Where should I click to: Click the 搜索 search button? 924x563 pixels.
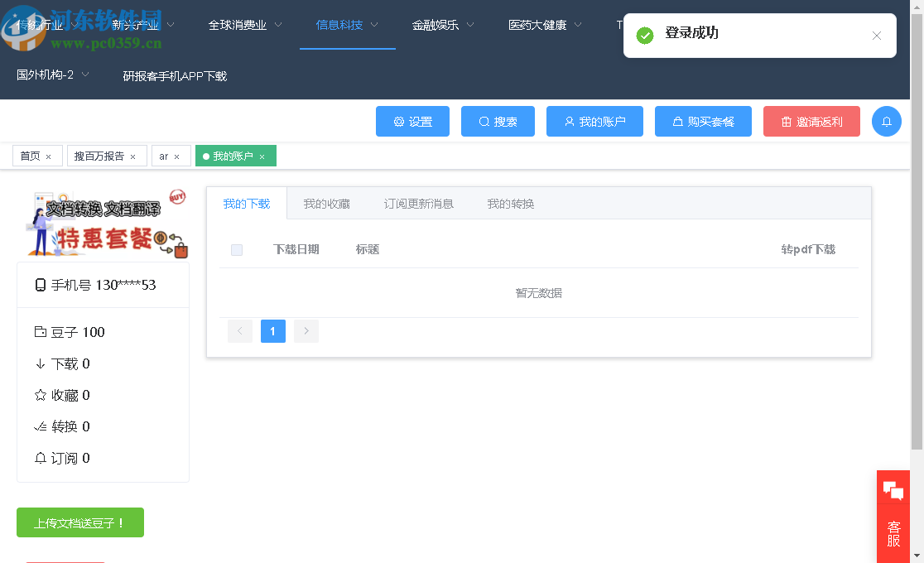click(498, 121)
